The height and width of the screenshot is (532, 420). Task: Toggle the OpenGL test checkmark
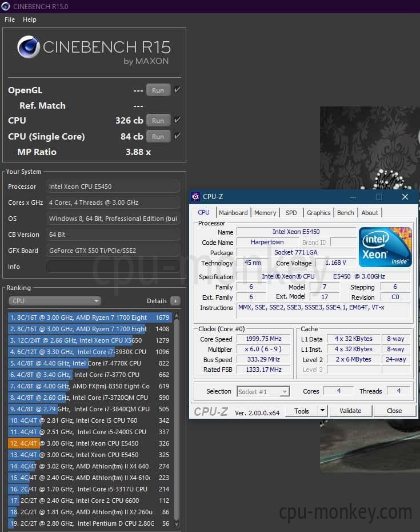tap(177, 90)
